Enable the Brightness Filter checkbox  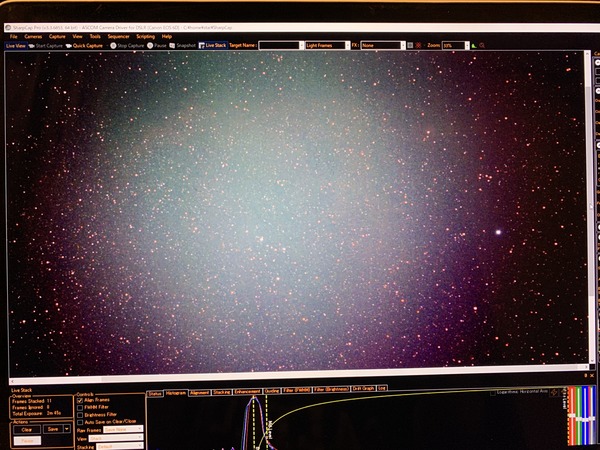tap(80, 415)
